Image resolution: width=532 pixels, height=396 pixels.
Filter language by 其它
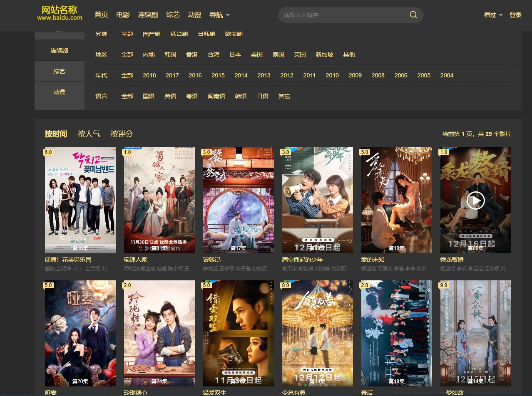tap(284, 96)
